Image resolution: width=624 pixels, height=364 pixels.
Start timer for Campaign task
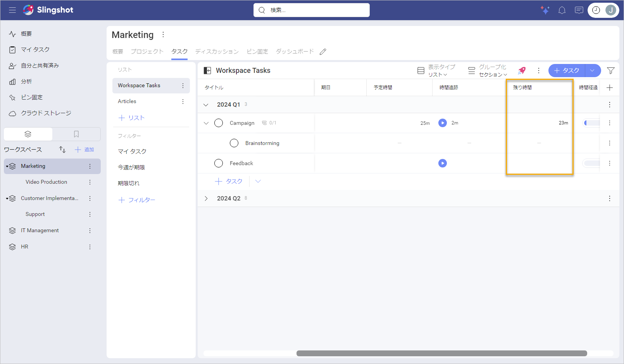pyautogui.click(x=443, y=123)
